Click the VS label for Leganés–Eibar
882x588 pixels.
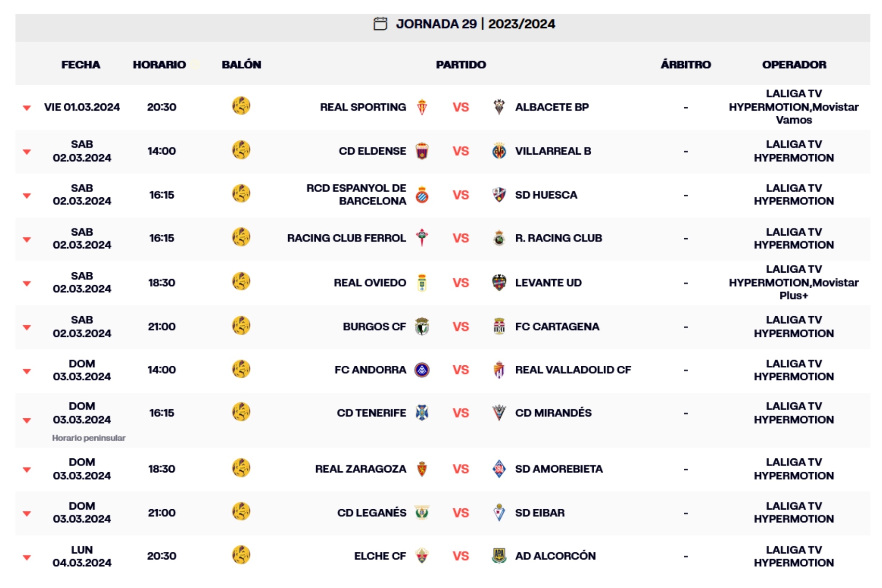pos(461,513)
